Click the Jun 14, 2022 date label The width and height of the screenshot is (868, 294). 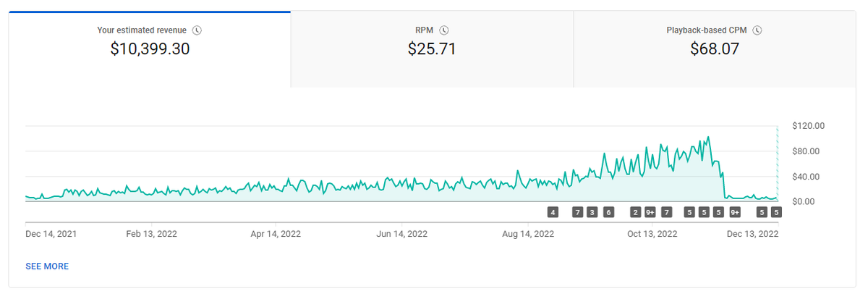[402, 234]
